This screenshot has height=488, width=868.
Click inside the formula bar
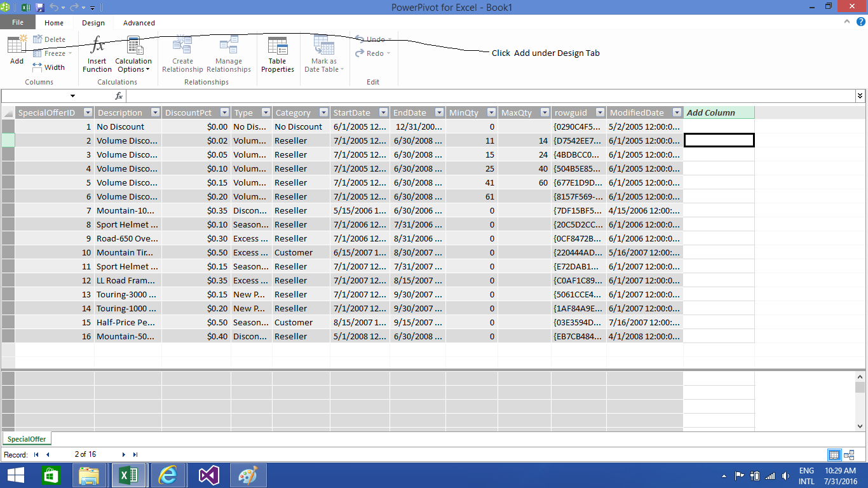coord(445,96)
